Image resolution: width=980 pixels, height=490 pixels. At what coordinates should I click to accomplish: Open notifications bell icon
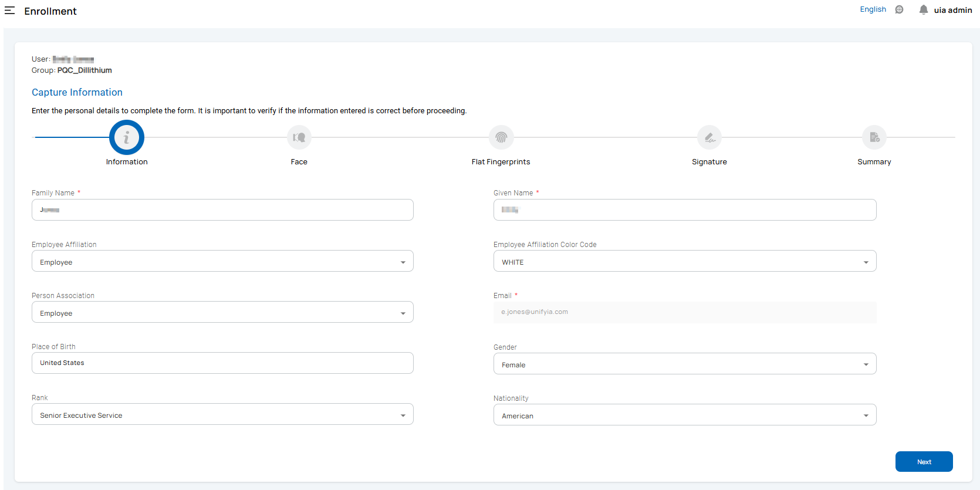point(923,9)
